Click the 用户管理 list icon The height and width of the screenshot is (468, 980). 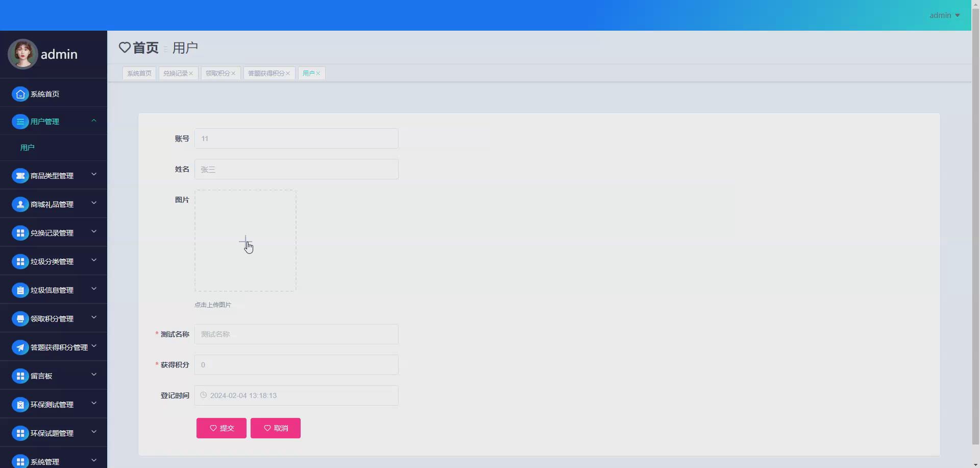coord(20,122)
